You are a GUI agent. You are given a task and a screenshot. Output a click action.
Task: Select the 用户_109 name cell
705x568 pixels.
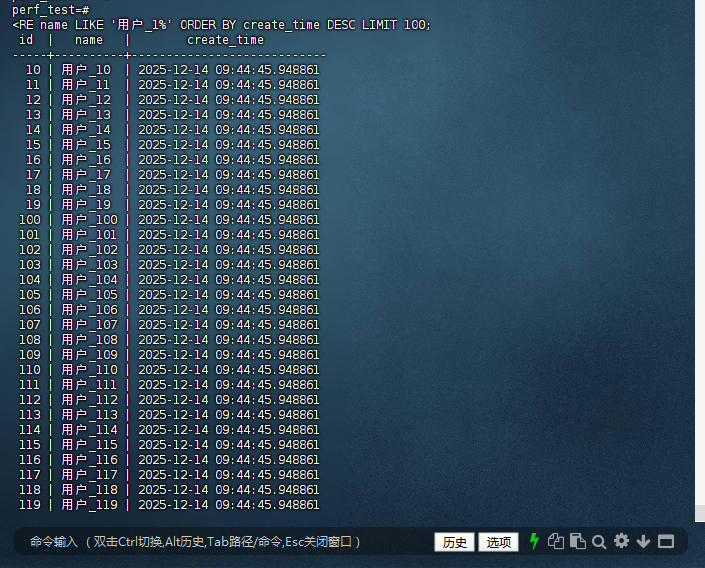[x=89, y=354]
